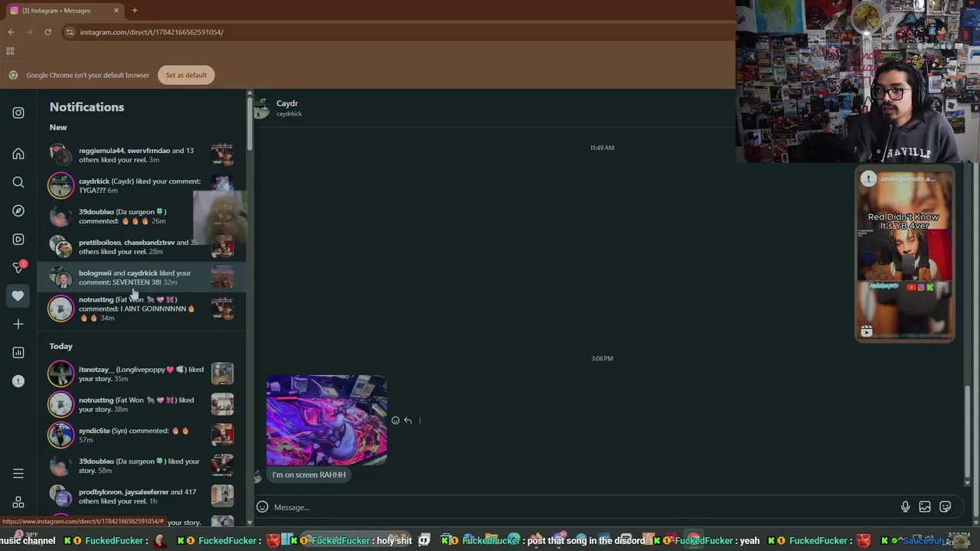Click the emoji icon in message box
Screen dimensions: 980x551
pyautogui.click(x=263, y=507)
